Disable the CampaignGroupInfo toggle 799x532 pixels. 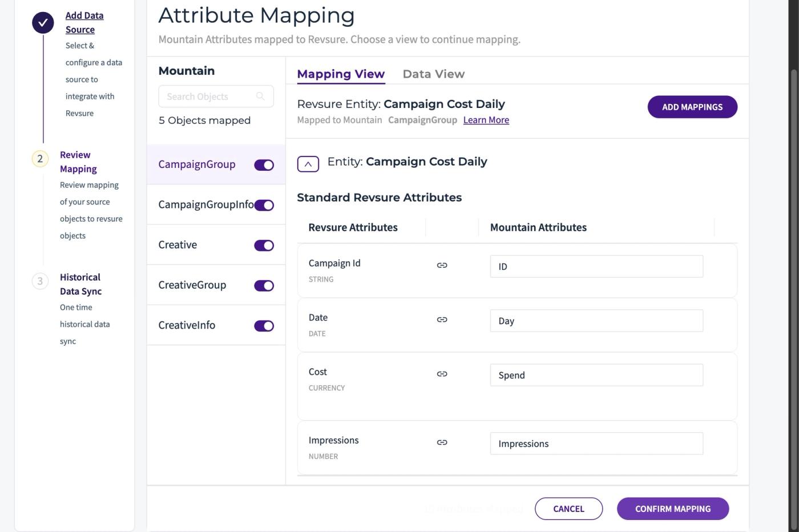264,205
